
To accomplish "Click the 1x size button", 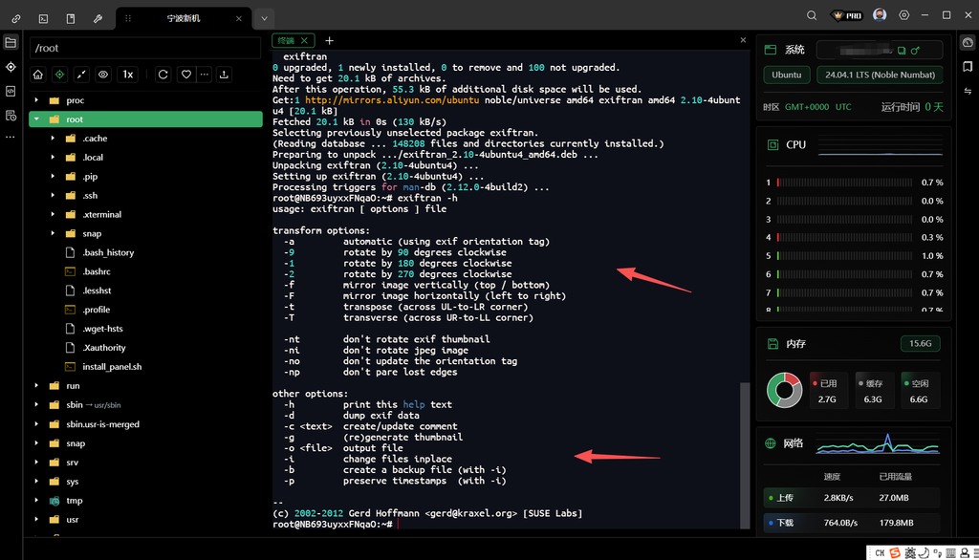I will [x=127, y=75].
